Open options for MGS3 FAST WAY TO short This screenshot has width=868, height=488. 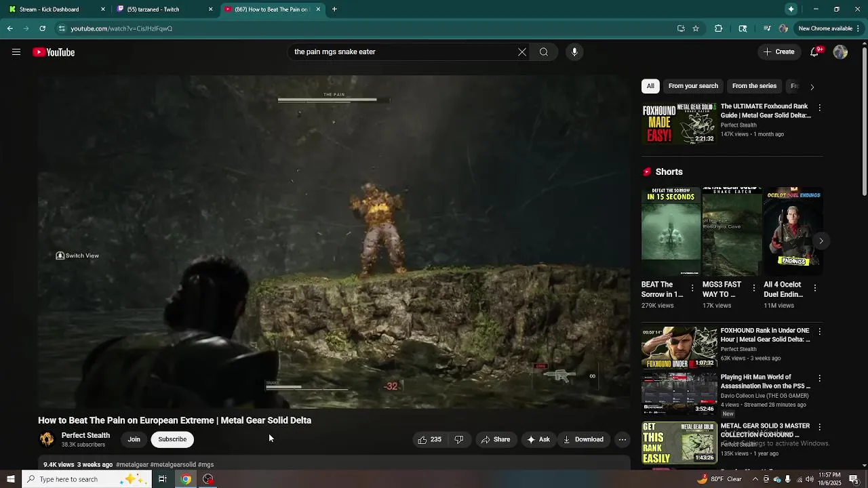click(753, 288)
